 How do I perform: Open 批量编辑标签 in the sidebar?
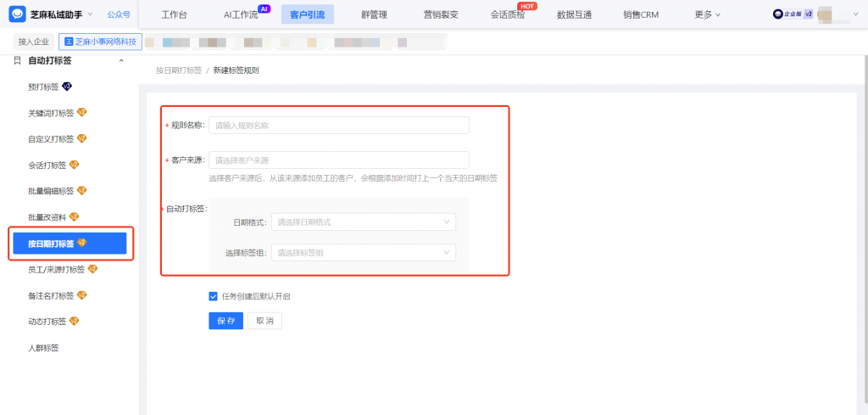51,191
